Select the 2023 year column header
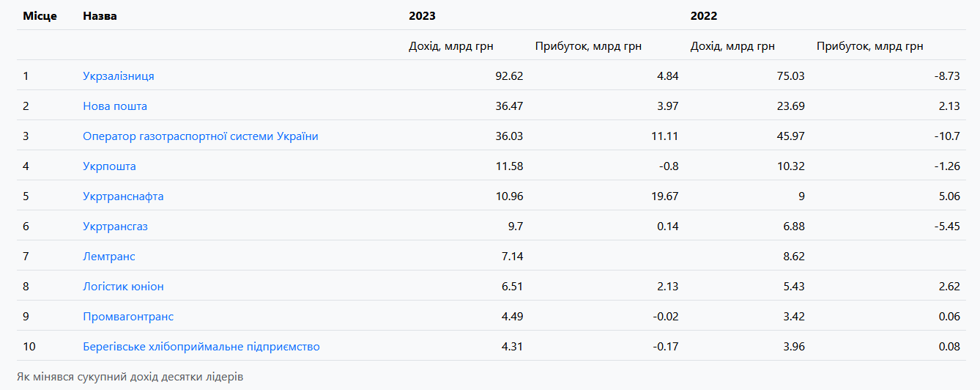980x390 pixels. pyautogui.click(x=422, y=16)
